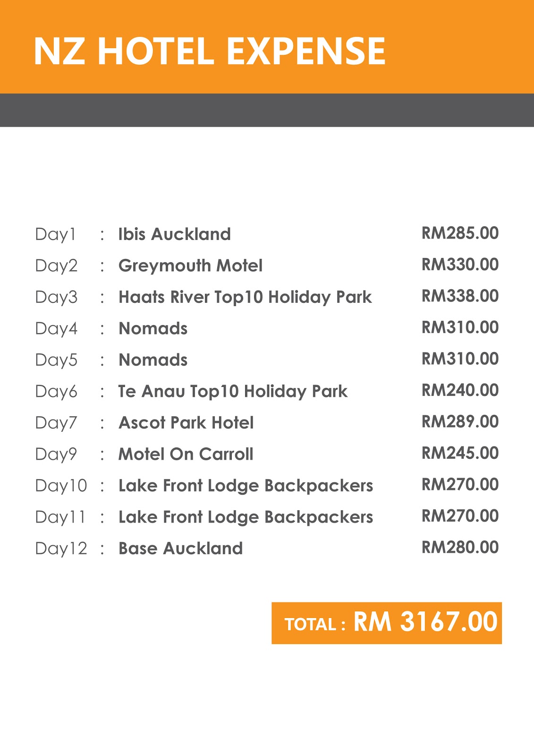The width and height of the screenshot is (534, 756).
Task: Click the Day12 label
Action: click(61, 549)
